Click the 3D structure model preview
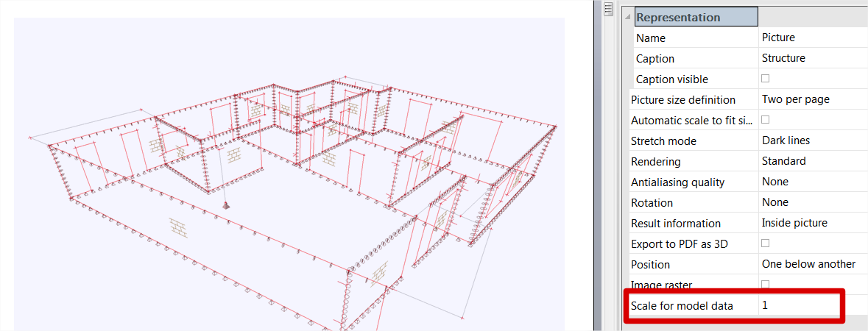The image size is (868, 331). [294, 184]
